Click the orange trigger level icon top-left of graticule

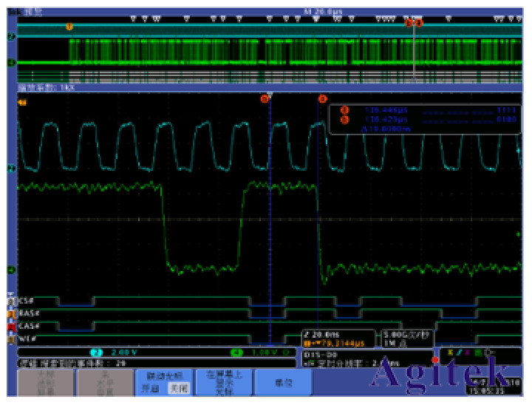coord(22,102)
